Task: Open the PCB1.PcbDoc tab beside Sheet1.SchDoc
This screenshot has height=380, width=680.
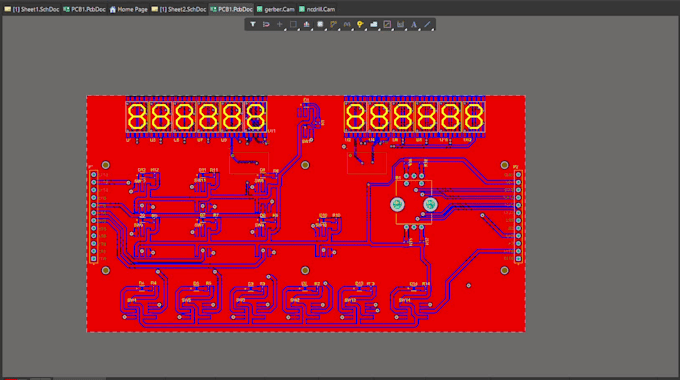Action: pos(85,9)
